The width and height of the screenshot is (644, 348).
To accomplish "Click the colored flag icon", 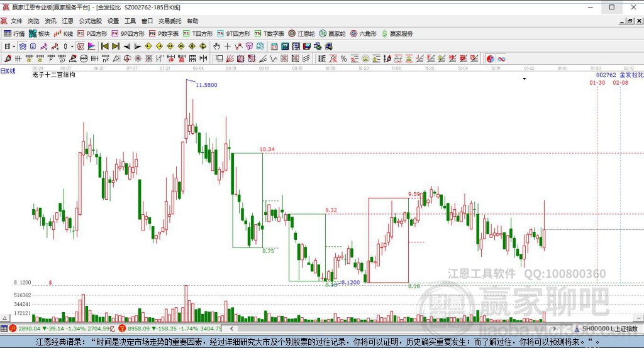I will click(91, 46).
